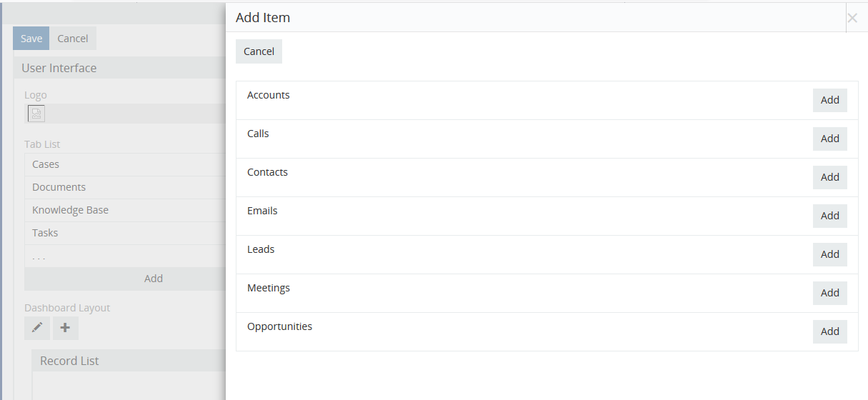Click the plus icon under Dashboard Layout

point(65,328)
